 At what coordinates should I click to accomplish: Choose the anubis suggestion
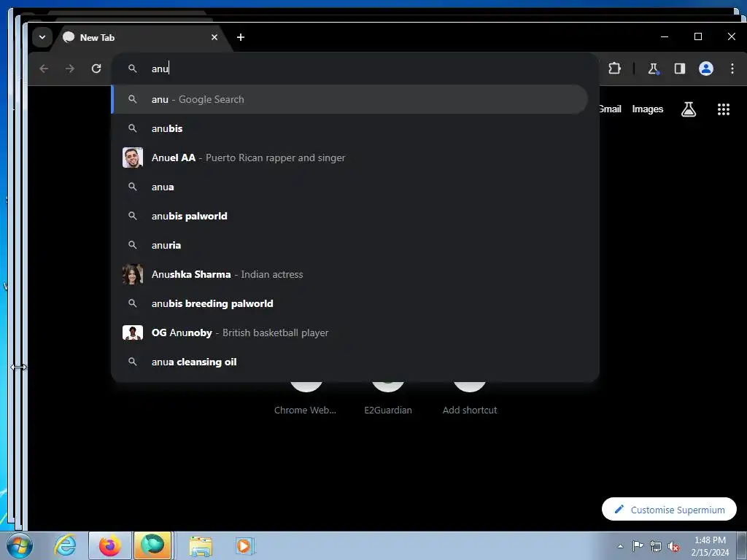click(x=350, y=128)
